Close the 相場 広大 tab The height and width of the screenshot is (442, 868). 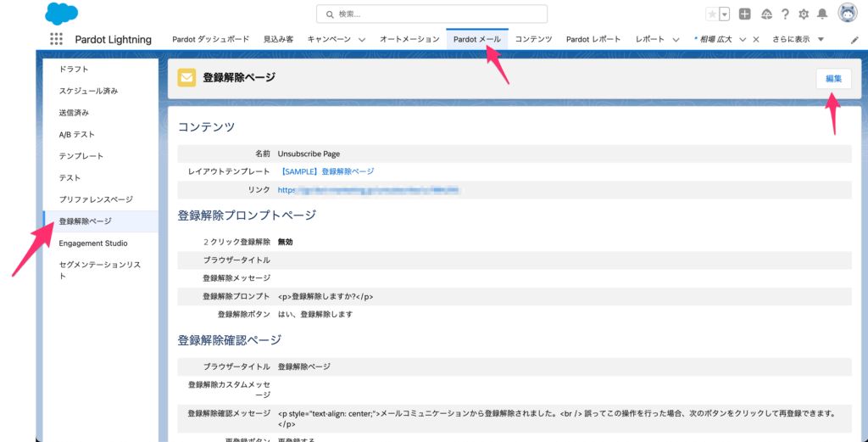coord(756,40)
